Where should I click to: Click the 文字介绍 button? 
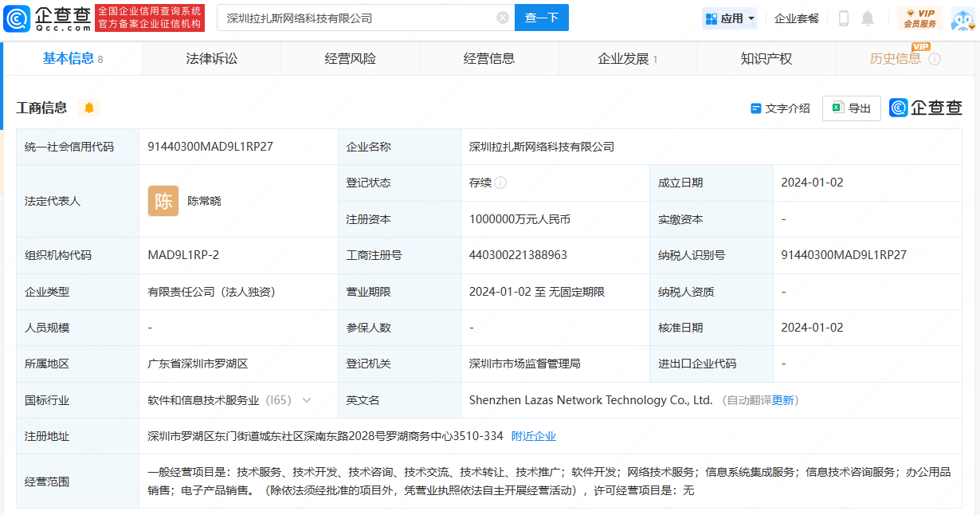coord(780,108)
